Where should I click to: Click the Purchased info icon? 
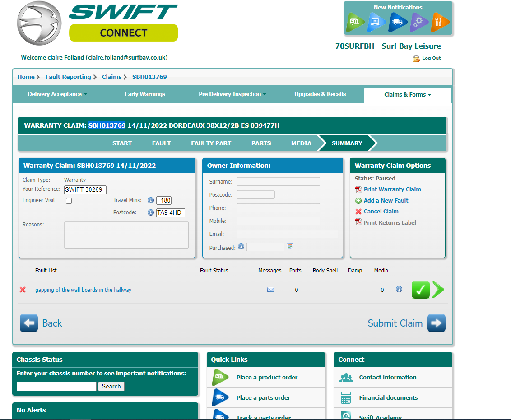(x=241, y=246)
